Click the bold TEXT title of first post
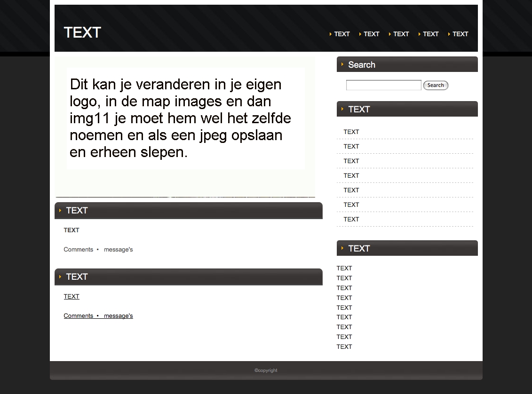 coord(71,230)
